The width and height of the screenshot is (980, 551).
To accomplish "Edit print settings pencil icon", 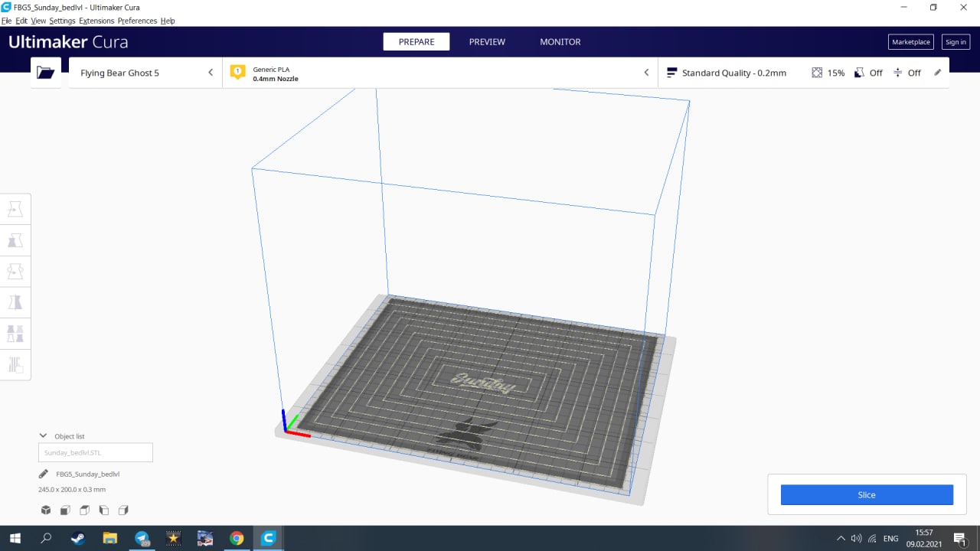I will pos(937,73).
